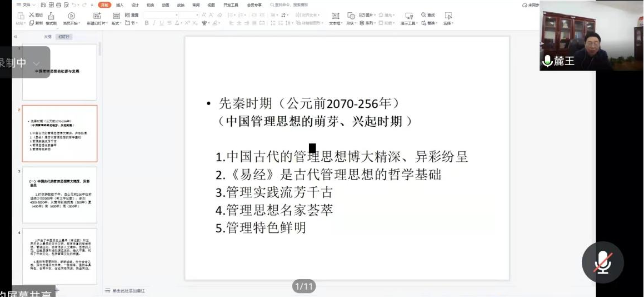
Task: Click the Print icon in quick access bar
Action: point(58,5)
